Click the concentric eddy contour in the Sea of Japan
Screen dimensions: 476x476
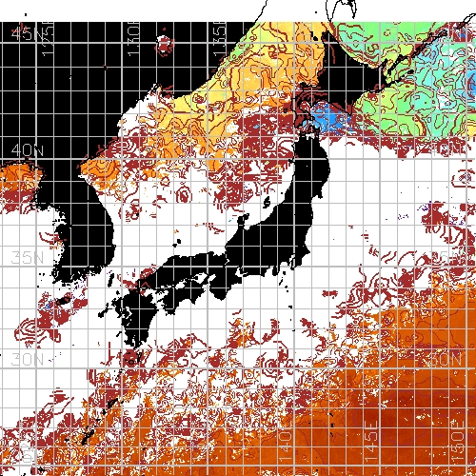click(x=184, y=195)
